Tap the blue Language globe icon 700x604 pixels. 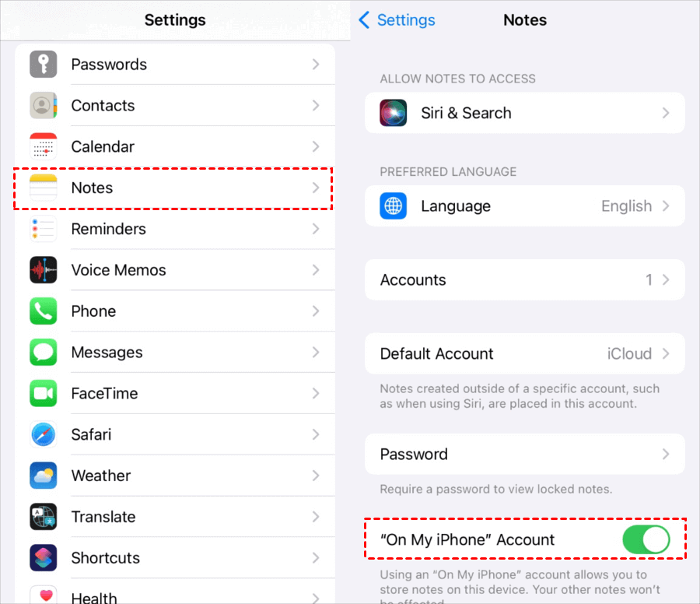pyautogui.click(x=394, y=206)
